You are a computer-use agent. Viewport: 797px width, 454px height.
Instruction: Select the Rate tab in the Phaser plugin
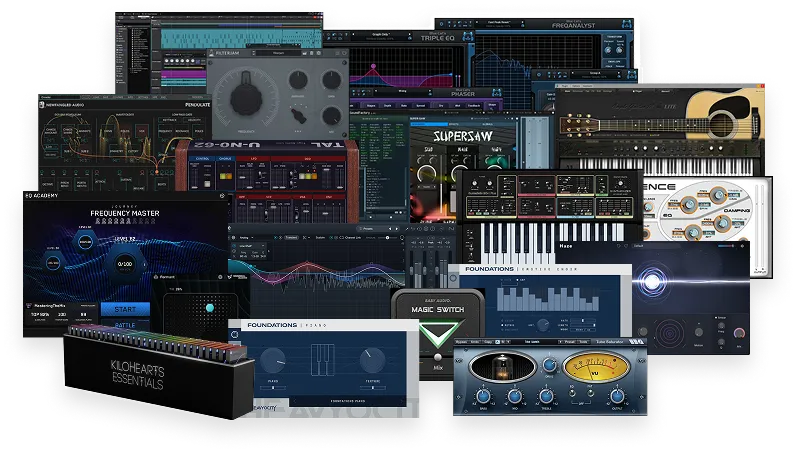pyautogui.click(x=404, y=106)
